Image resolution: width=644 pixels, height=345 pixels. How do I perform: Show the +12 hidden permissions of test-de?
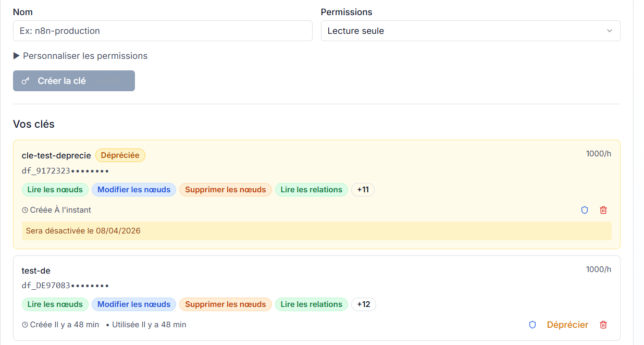(363, 304)
